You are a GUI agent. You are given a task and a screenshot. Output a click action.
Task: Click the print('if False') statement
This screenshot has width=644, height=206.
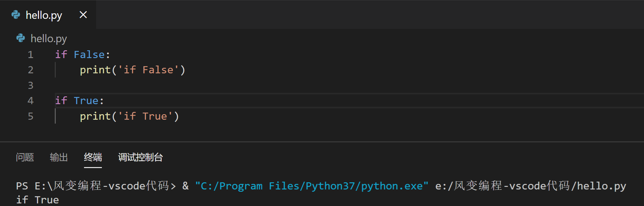(132, 70)
